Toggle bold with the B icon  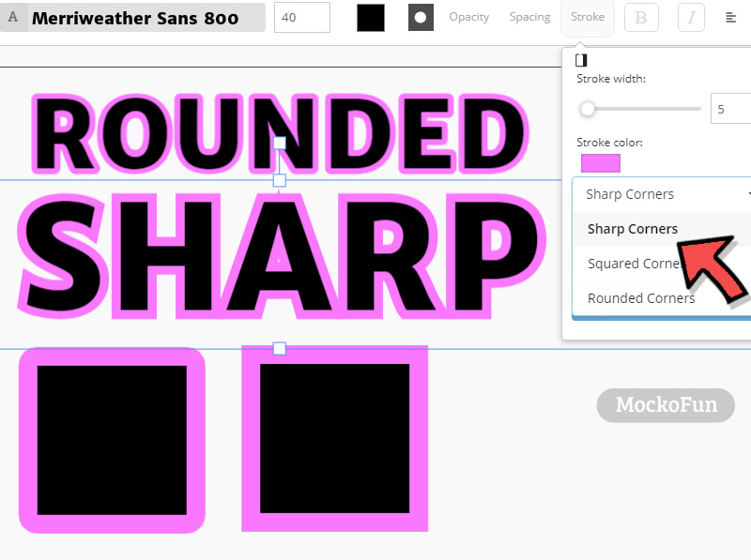pyautogui.click(x=641, y=17)
